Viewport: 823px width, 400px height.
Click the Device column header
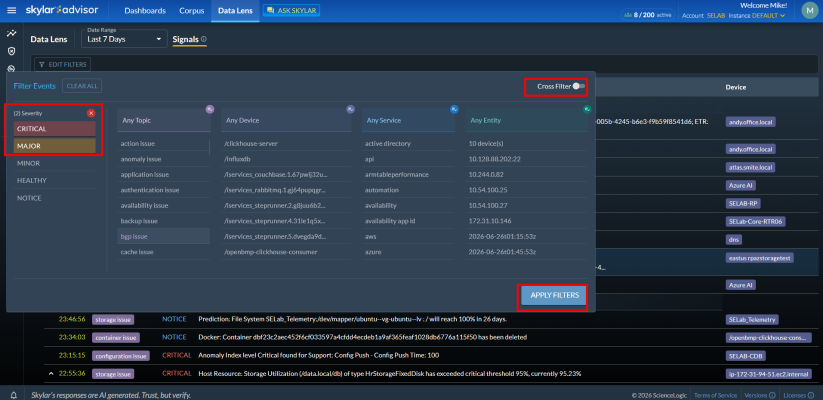click(x=735, y=88)
